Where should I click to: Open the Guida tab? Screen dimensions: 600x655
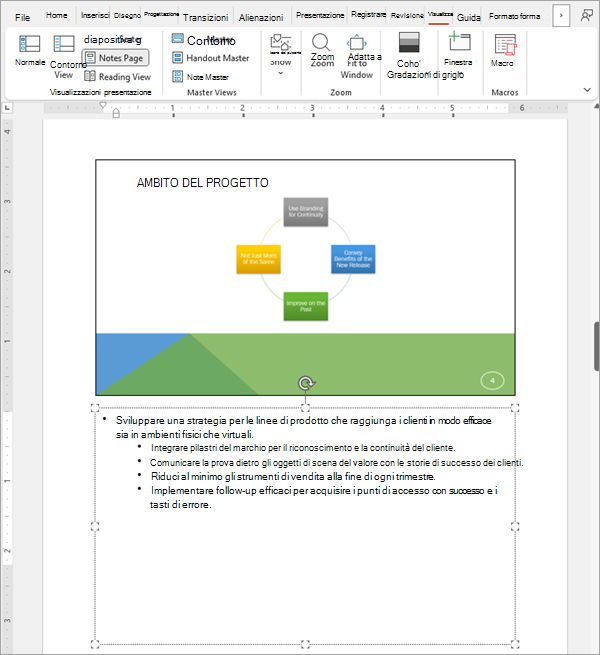tap(468, 18)
